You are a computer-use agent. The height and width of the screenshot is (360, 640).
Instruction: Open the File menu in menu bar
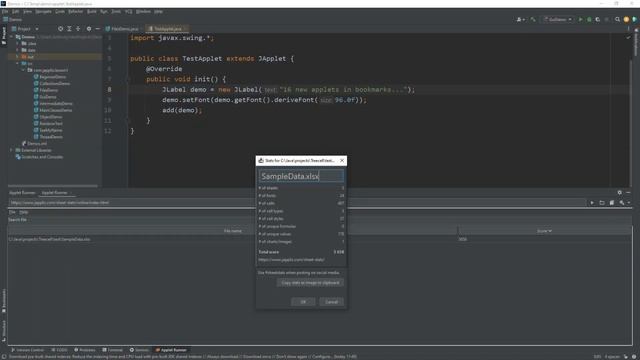coord(5,11)
